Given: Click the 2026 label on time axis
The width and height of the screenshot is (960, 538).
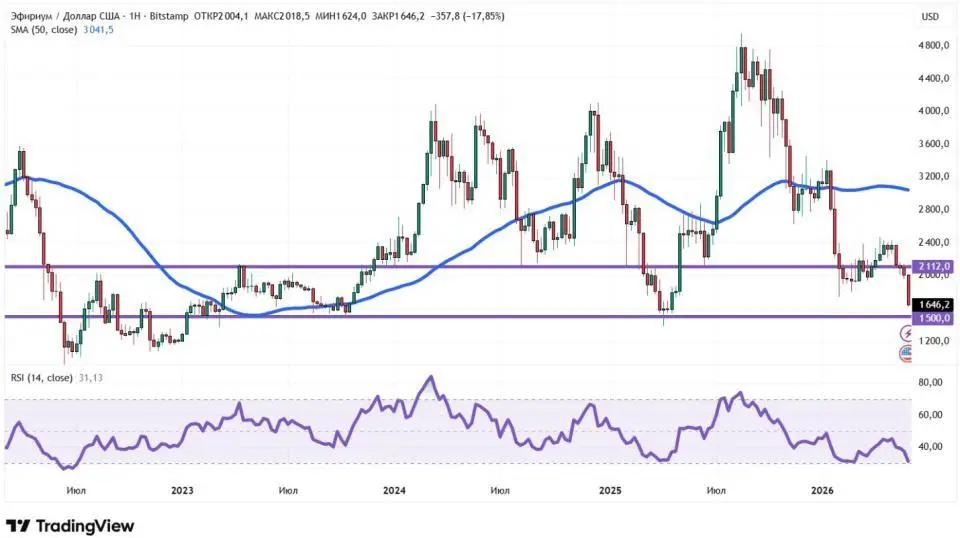Looking at the screenshot, I should click(x=822, y=490).
